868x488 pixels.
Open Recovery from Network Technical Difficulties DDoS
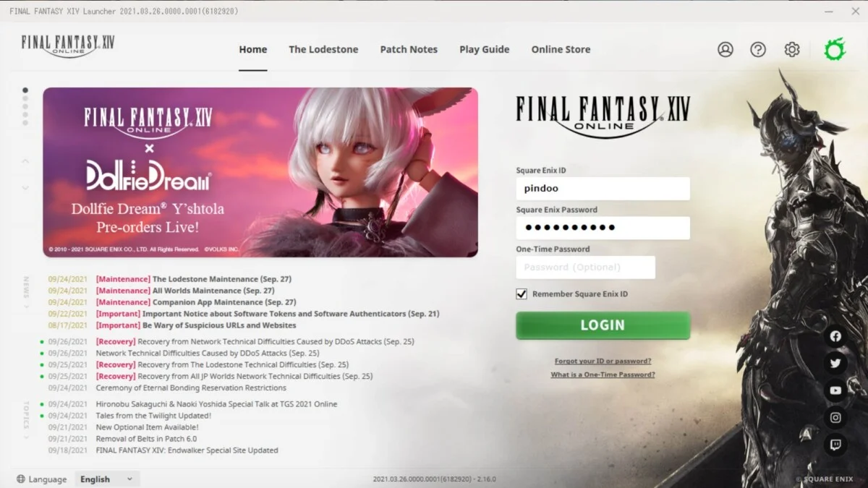tap(255, 341)
